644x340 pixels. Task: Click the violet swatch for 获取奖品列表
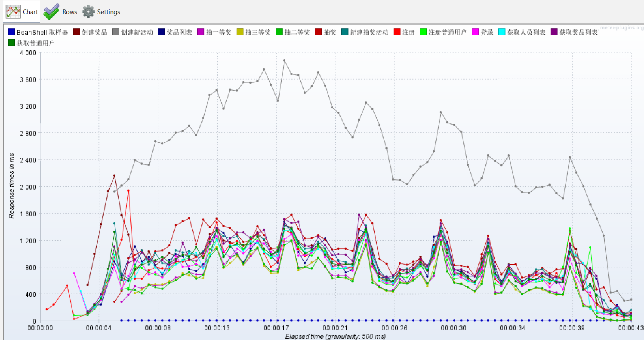554,32
